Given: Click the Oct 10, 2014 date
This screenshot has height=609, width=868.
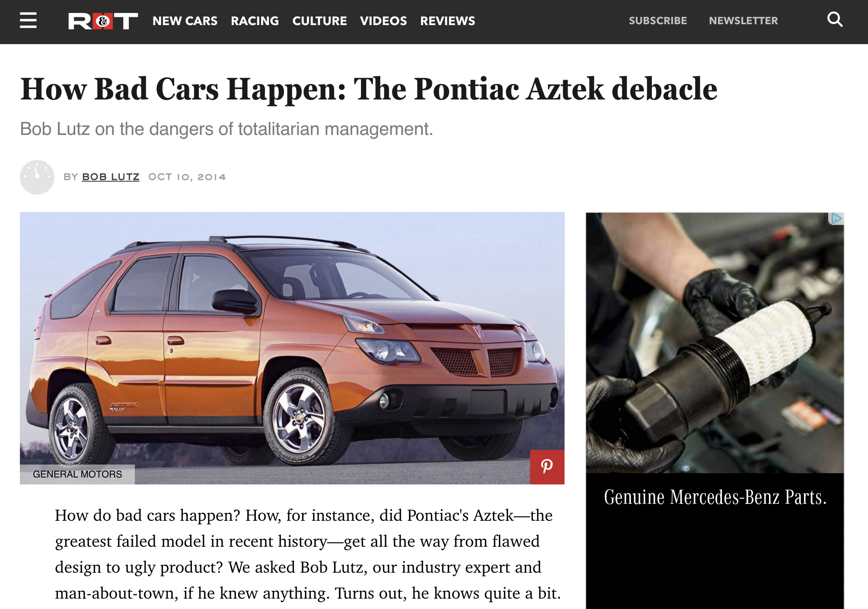Looking at the screenshot, I should pyautogui.click(x=187, y=177).
